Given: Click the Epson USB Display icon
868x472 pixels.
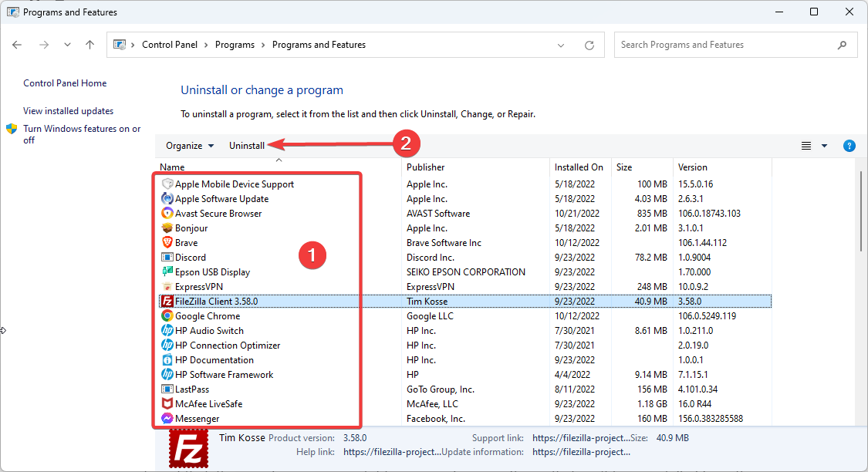Looking at the screenshot, I should [x=167, y=271].
